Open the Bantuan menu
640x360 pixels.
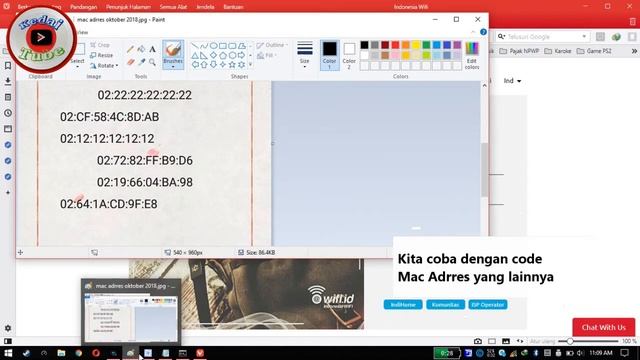233,7
